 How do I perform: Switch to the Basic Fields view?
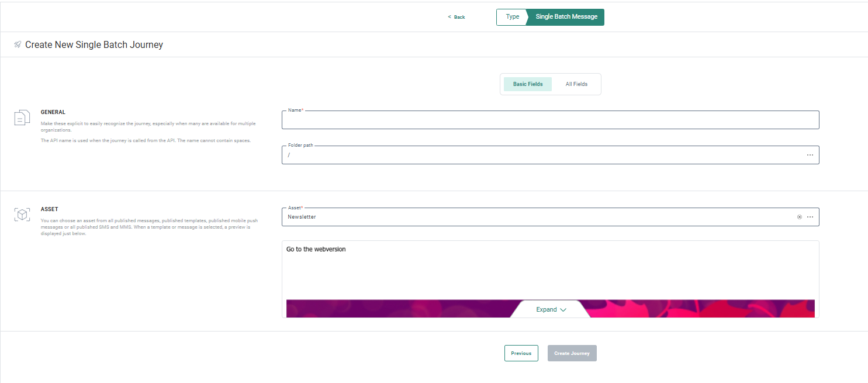coord(528,84)
